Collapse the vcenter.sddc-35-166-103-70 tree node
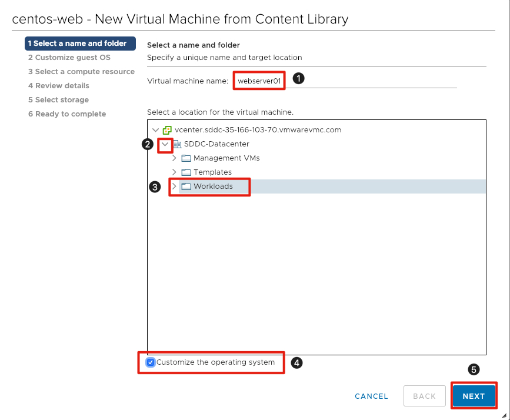The width and height of the screenshot is (510, 420). [155, 131]
